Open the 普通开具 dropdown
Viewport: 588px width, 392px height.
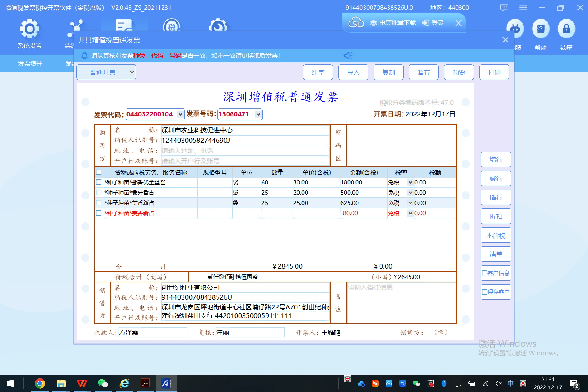point(132,72)
